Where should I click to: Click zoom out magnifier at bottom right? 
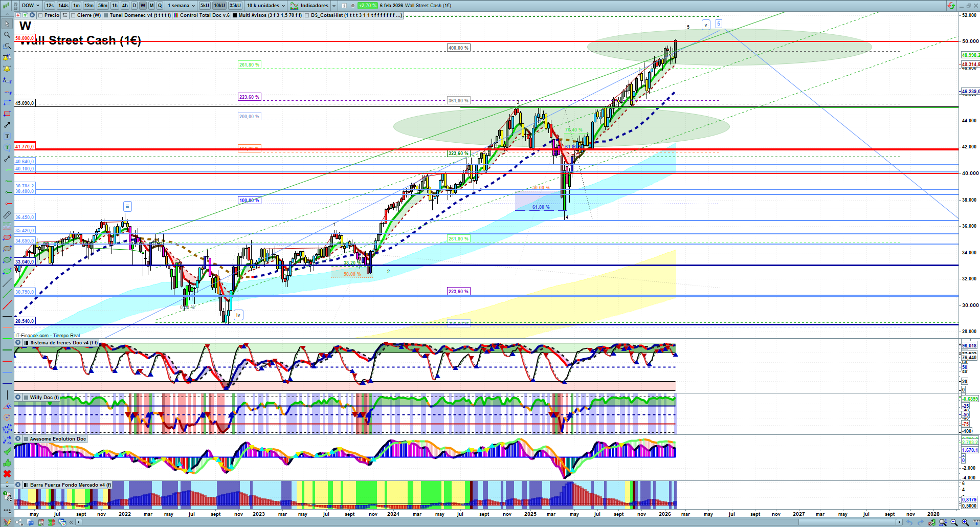[x=954, y=522]
